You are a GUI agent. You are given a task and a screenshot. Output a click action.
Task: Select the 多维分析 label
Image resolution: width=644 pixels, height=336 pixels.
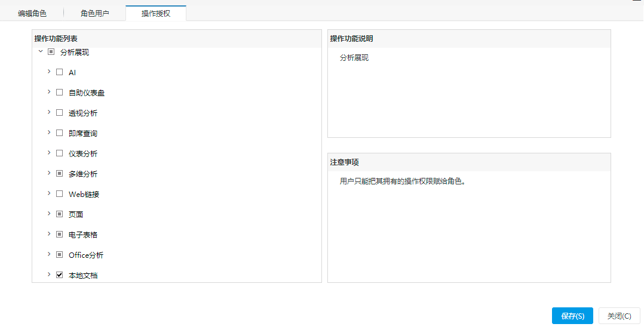tap(83, 174)
